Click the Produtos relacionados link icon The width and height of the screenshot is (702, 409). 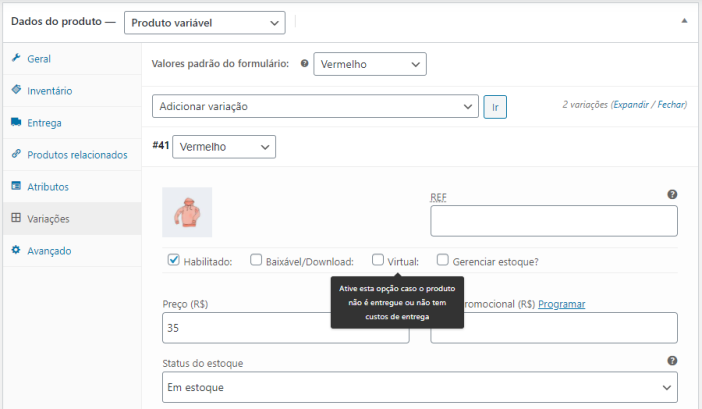(16, 155)
